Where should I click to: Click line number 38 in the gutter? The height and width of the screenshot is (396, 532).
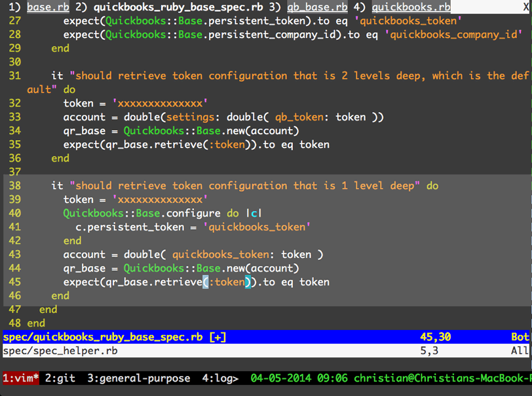coord(15,185)
